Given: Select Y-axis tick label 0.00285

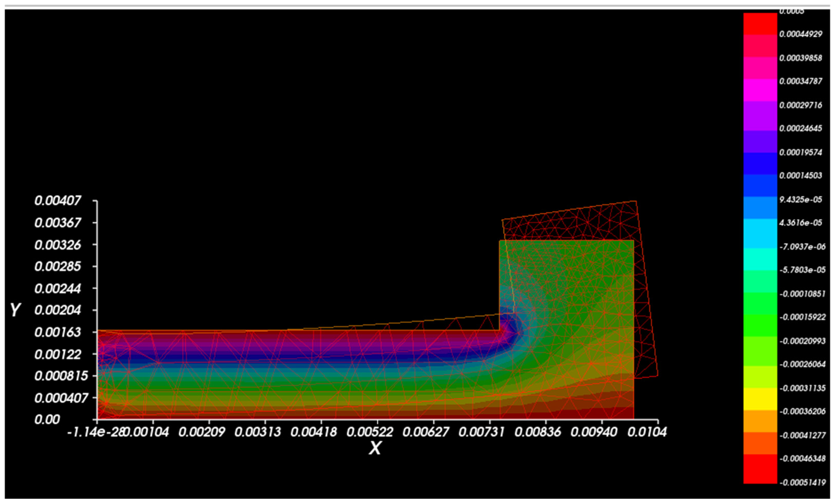Looking at the screenshot, I should tap(58, 266).
